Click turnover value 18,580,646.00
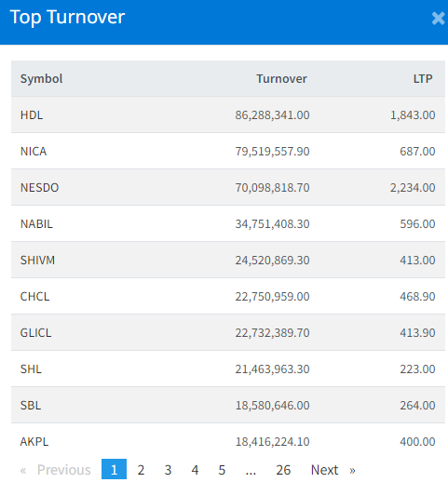This screenshot has height=496, width=448. click(x=272, y=405)
